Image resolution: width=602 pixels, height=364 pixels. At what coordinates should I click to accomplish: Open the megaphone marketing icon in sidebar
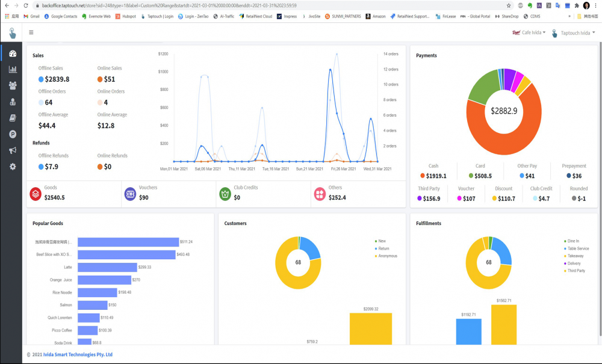13,150
